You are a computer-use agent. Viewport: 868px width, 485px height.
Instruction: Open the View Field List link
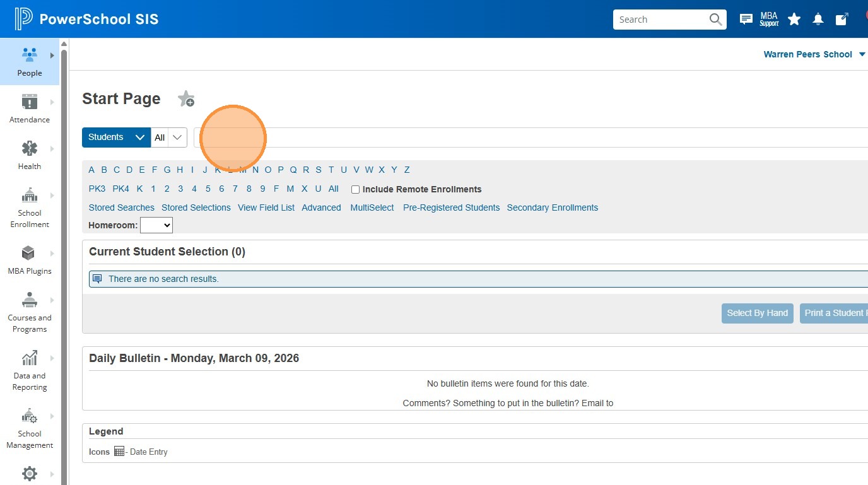coord(266,207)
